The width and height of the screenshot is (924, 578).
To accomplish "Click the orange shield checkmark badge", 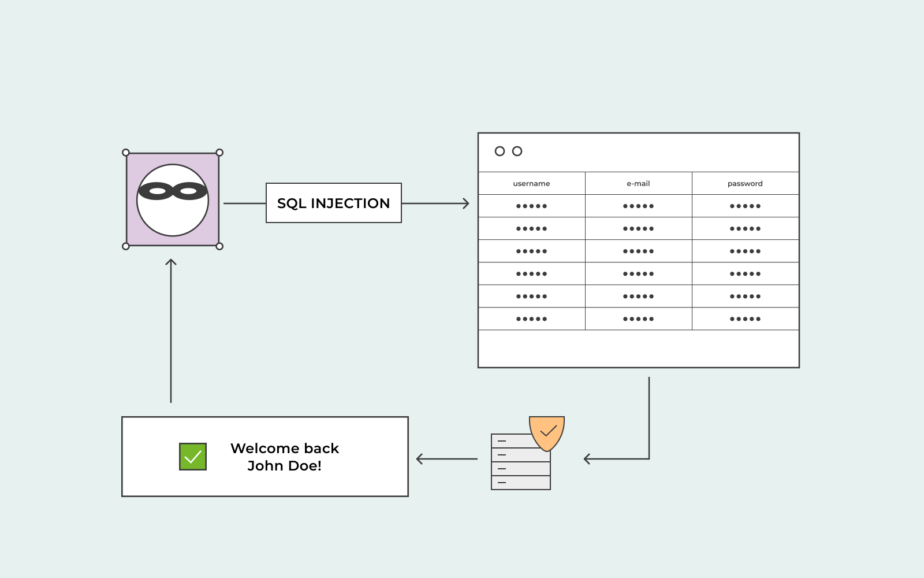I will pos(547,433).
